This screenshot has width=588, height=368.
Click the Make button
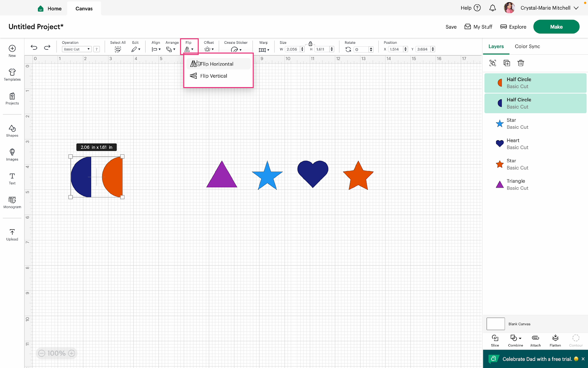[556, 26]
